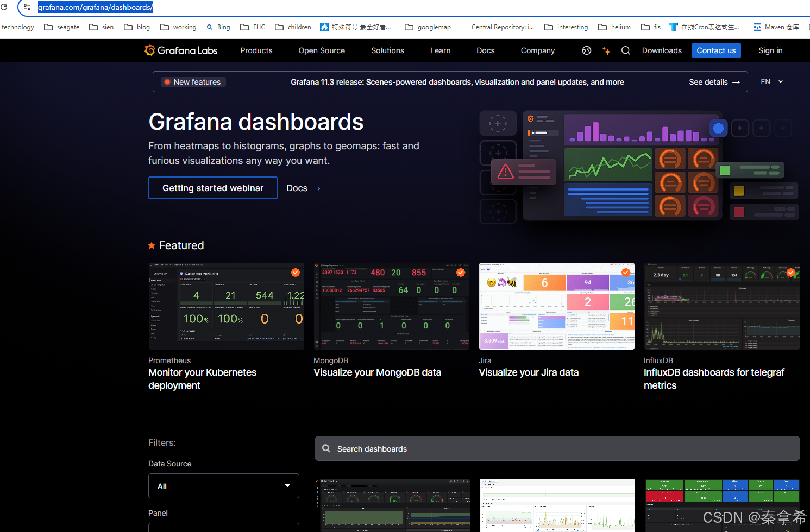
Task: Open the googlemap bookmark folder
Action: pyautogui.click(x=428, y=27)
